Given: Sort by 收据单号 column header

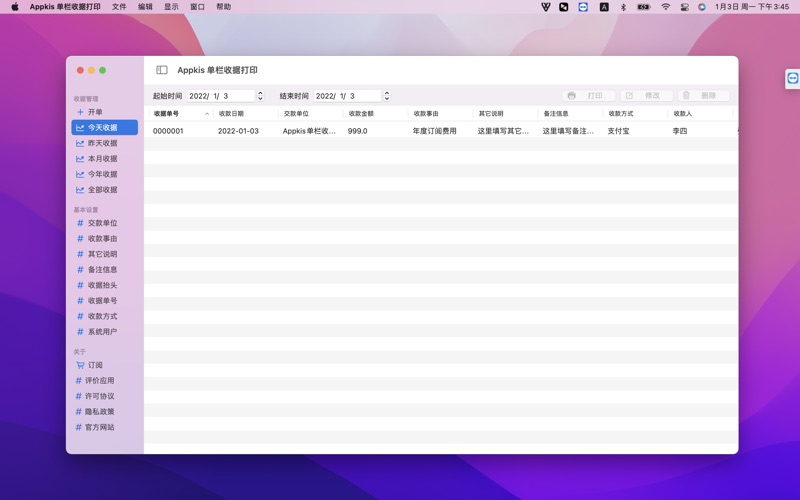Looking at the screenshot, I should point(181,114).
